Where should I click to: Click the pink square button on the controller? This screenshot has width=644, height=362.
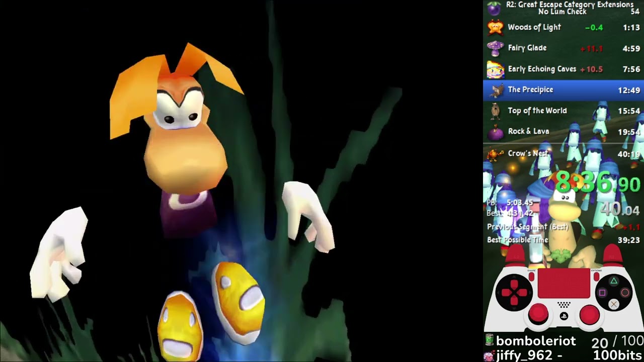(x=602, y=293)
